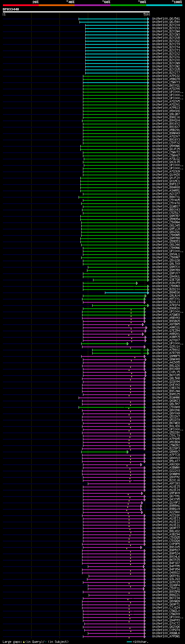Click the green alignment bar for UniRef100_A3AJP9
The width and height of the screenshot is (185, 644).
tap(110, 283)
